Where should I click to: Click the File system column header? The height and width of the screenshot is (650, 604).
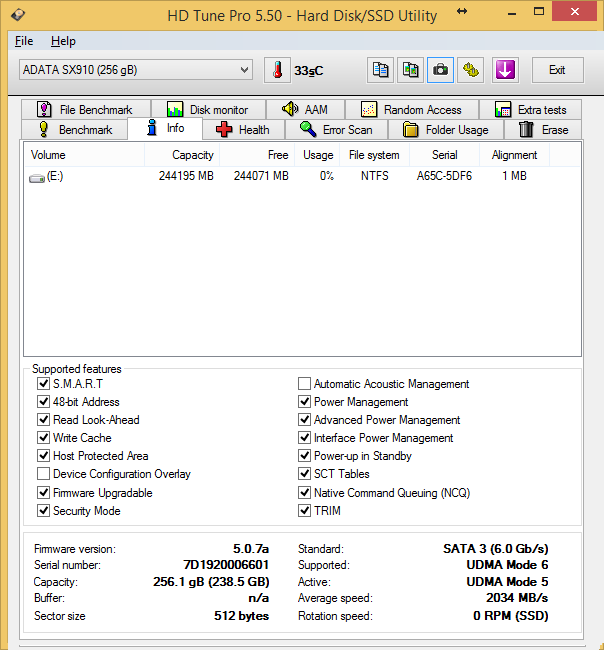(x=374, y=155)
